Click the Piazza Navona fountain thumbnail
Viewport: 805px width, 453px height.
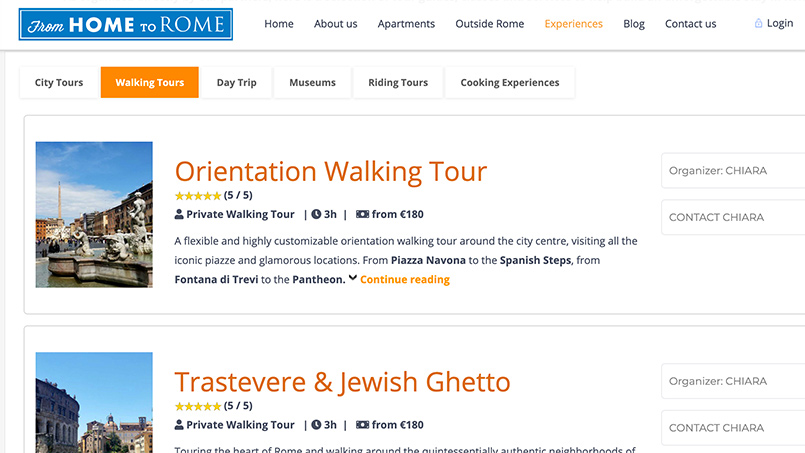94,215
